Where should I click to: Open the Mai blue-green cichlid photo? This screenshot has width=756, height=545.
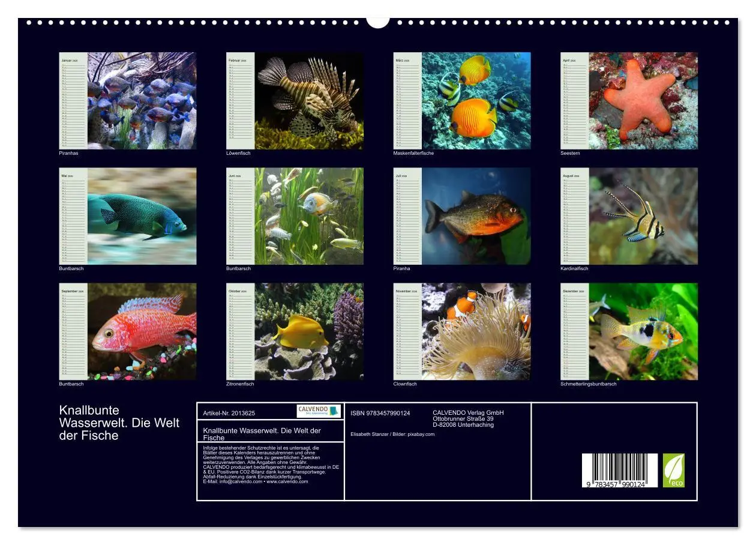142,216
